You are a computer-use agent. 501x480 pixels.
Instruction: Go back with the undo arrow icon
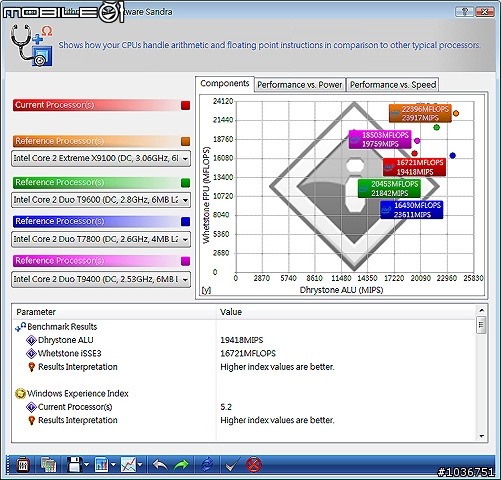(x=160, y=464)
